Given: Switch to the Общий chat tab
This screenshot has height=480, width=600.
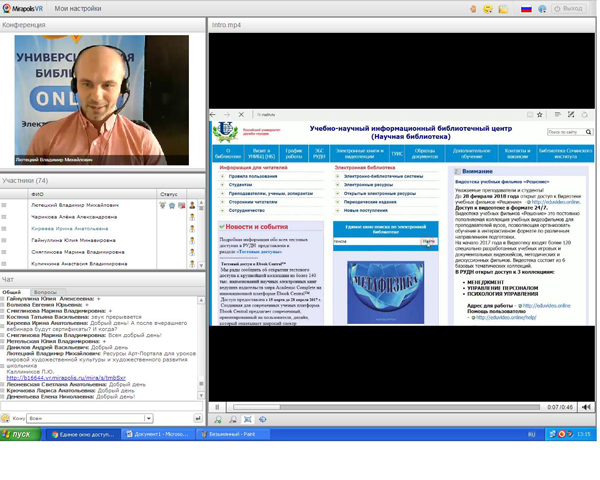Looking at the screenshot, I should 11,292.
